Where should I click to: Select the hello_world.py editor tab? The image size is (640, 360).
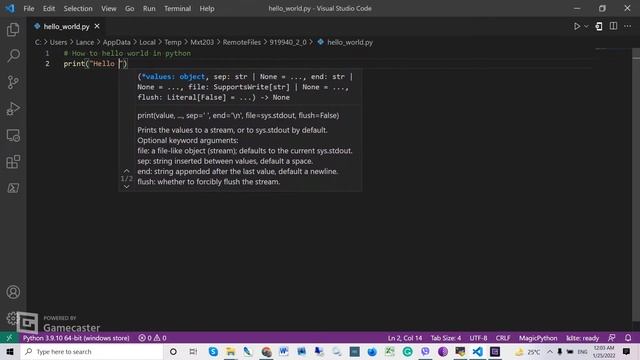pyautogui.click(x=67, y=26)
